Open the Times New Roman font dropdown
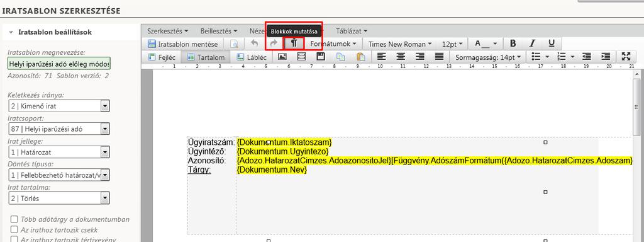 (x=400, y=43)
